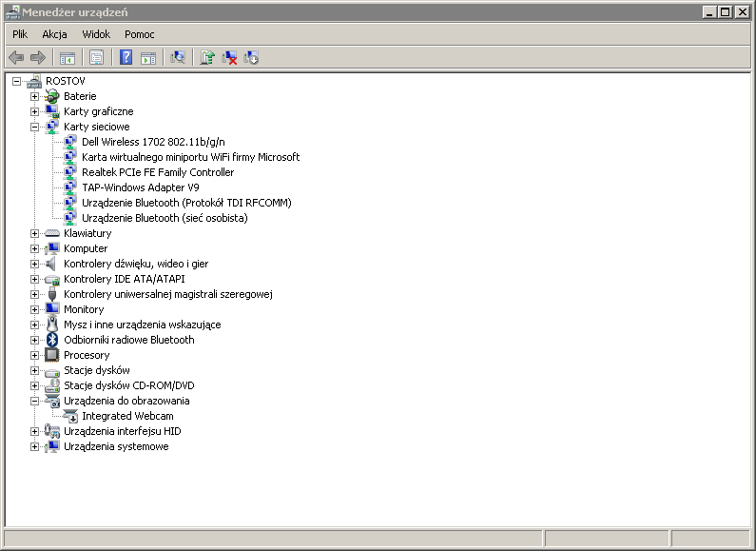Expand the Komputer node

coord(35,248)
